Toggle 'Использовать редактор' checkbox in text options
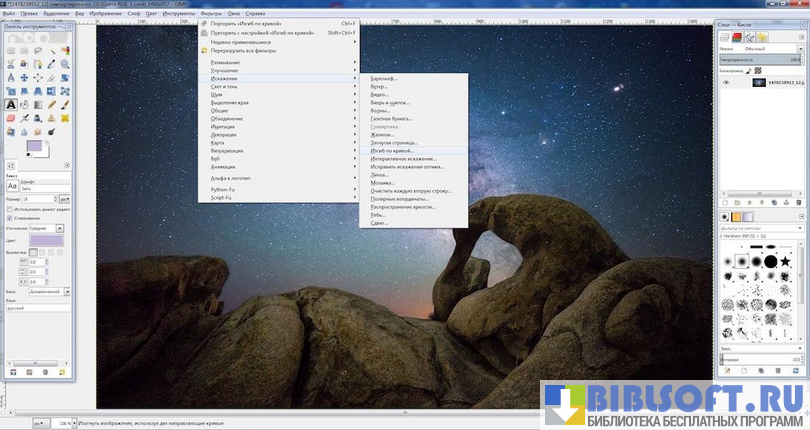Image resolution: width=810 pixels, height=430 pixels. point(10,208)
